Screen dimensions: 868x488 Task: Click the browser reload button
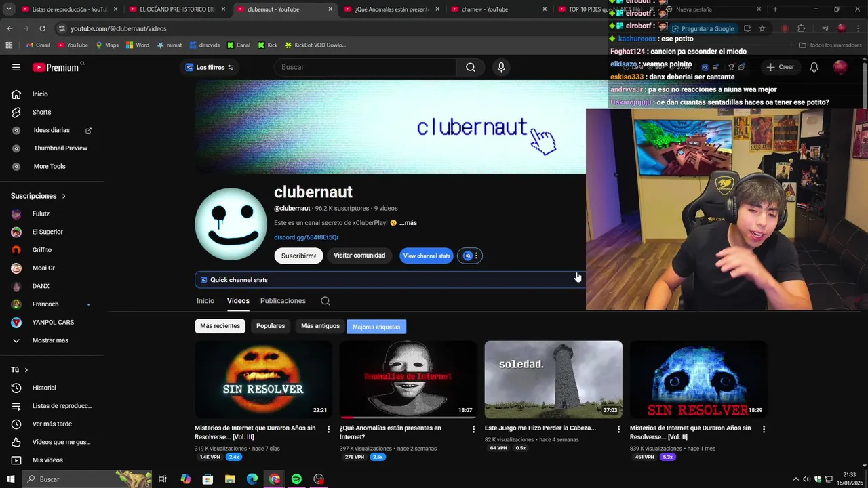point(42,28)
